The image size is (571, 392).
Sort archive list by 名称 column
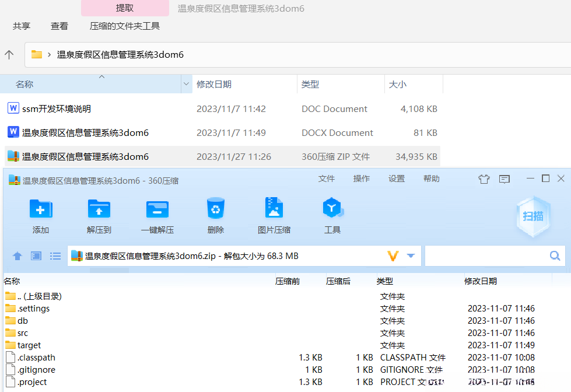(x=12, y=281)
